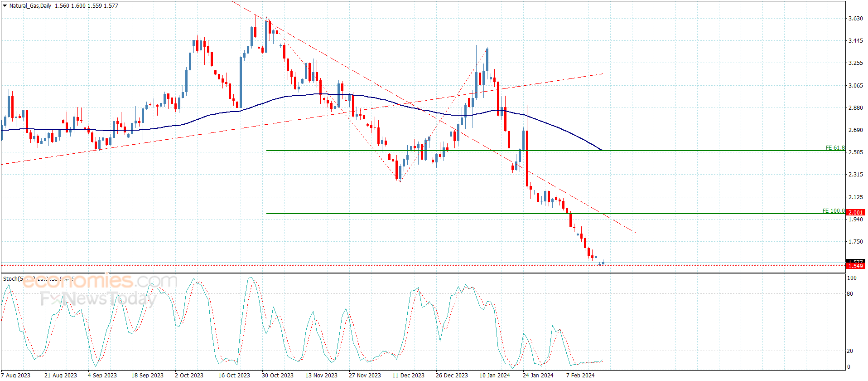Viewport: 868px width, 381px height.
Task: Click the stochastic 20 level label
Action: coord(850,351)
